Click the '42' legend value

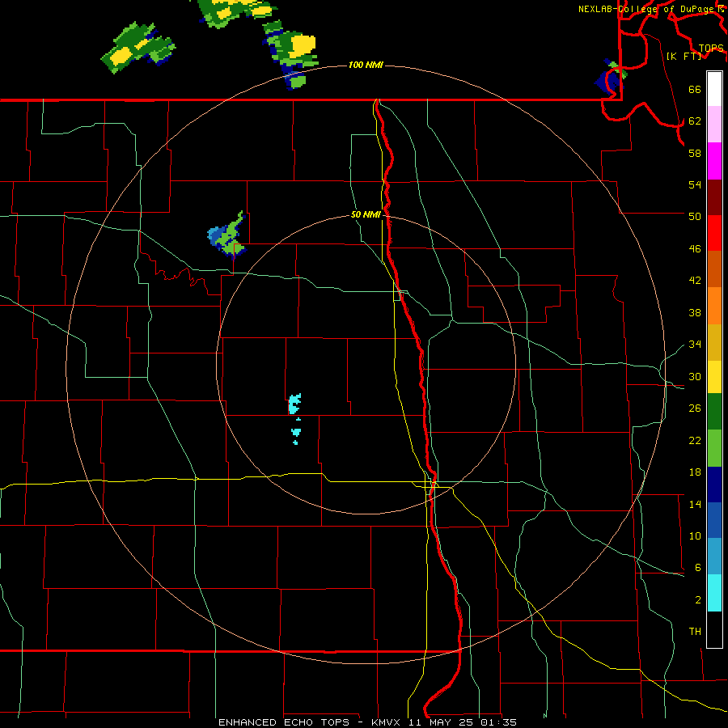(x=695, y=281)
